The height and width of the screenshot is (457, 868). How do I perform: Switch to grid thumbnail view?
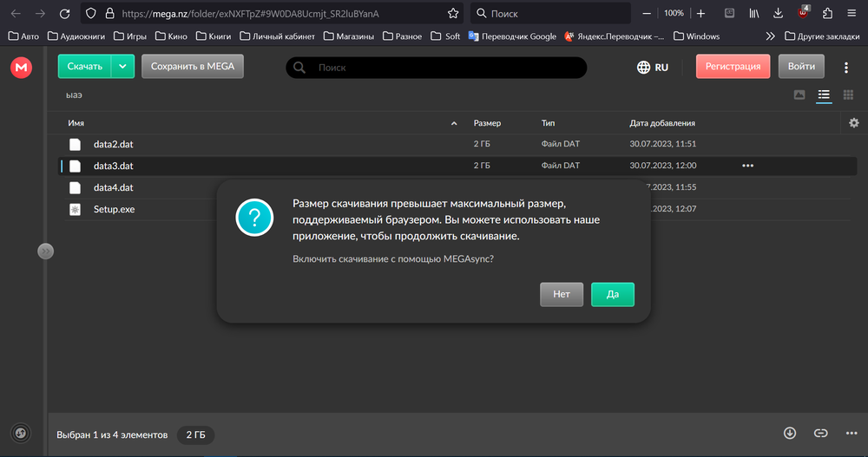848,95
